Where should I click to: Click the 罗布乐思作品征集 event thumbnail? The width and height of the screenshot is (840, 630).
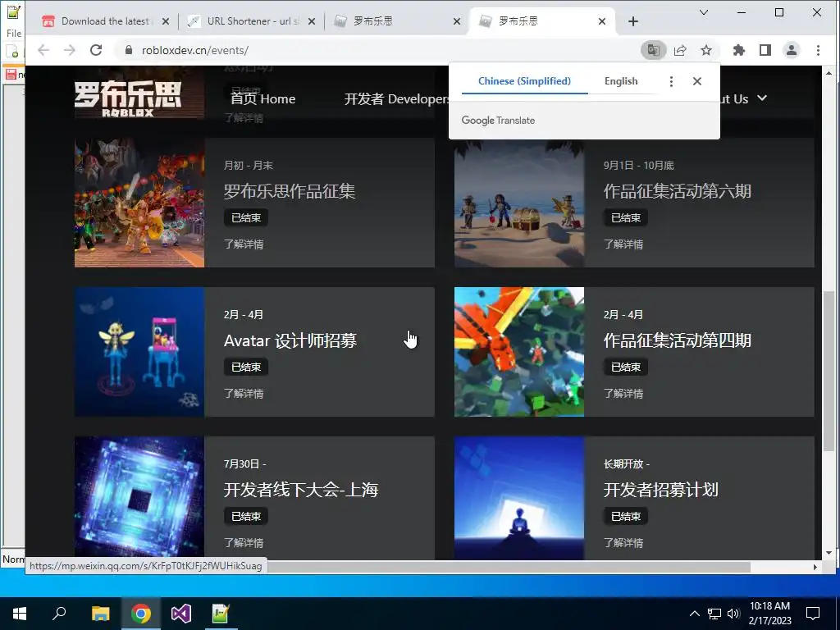click(139, 203)
